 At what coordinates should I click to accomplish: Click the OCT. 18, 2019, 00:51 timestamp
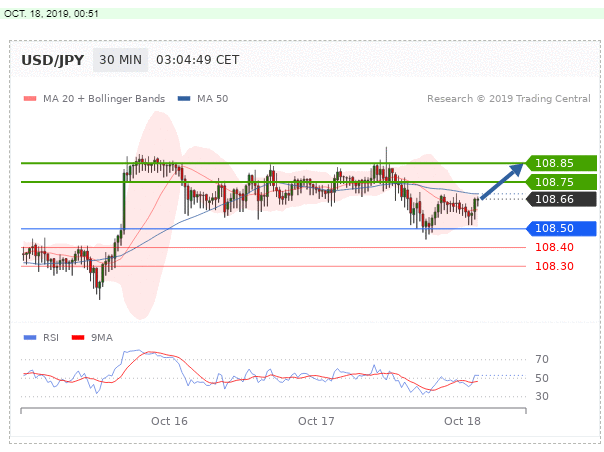[51, 13]
